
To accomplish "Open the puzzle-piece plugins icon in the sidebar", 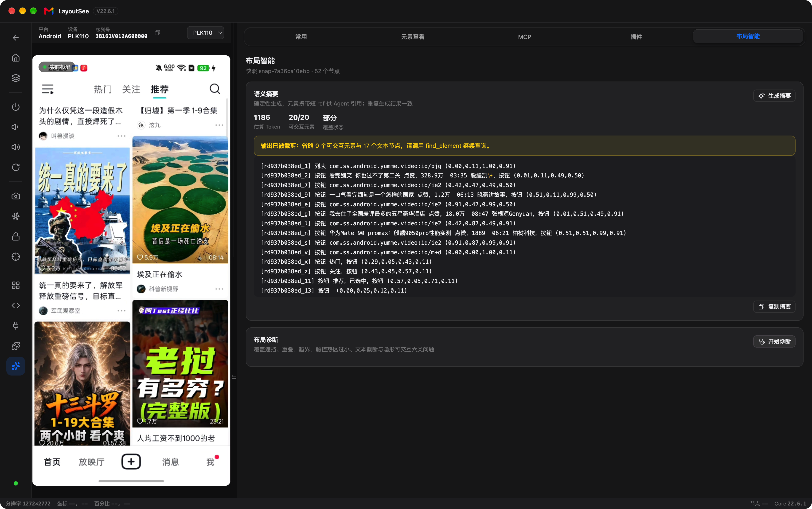I will pyautogui.click(x=16, y=346).
